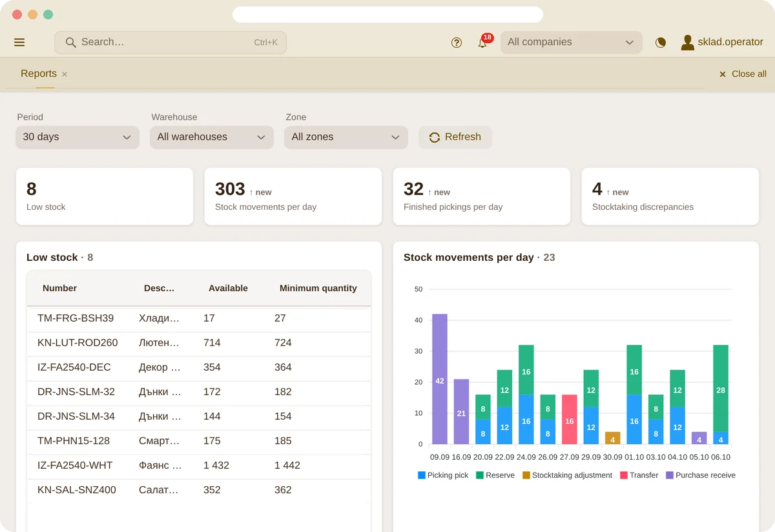Image resolution: width=775 pixels, height=532 pixels.
Task: Open the Low stock summary card
Action: [105, 196]
